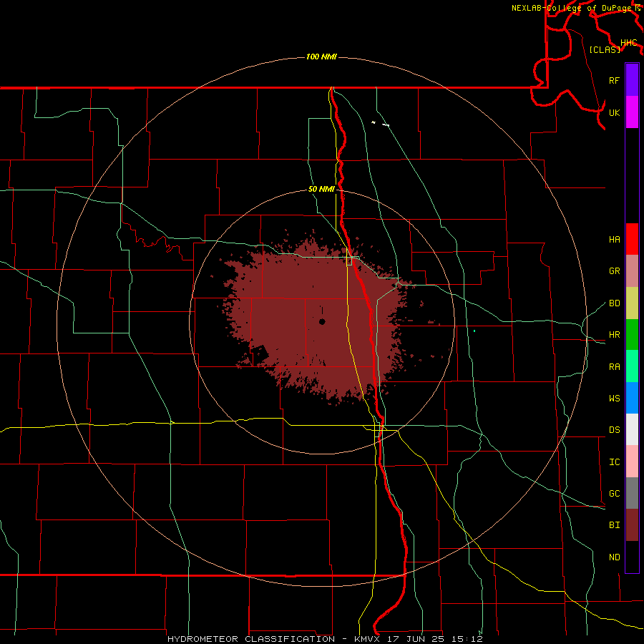Click the UK magenta legend swatch
644x644 pixels.
632,112
